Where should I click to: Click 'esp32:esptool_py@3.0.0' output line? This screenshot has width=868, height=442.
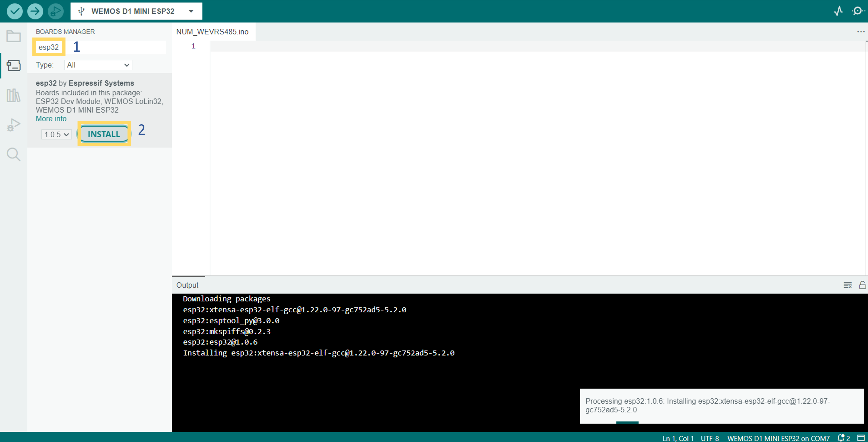(231, 320)
